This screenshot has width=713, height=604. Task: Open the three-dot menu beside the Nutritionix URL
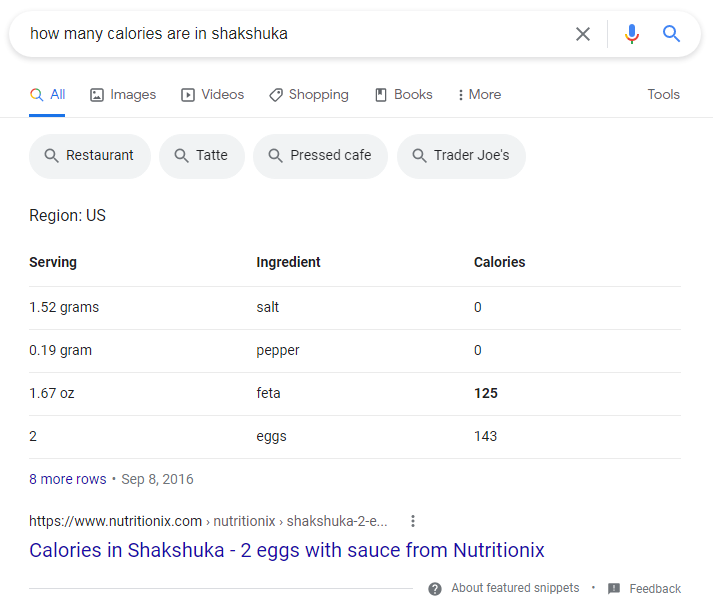[x=413, y=521]
